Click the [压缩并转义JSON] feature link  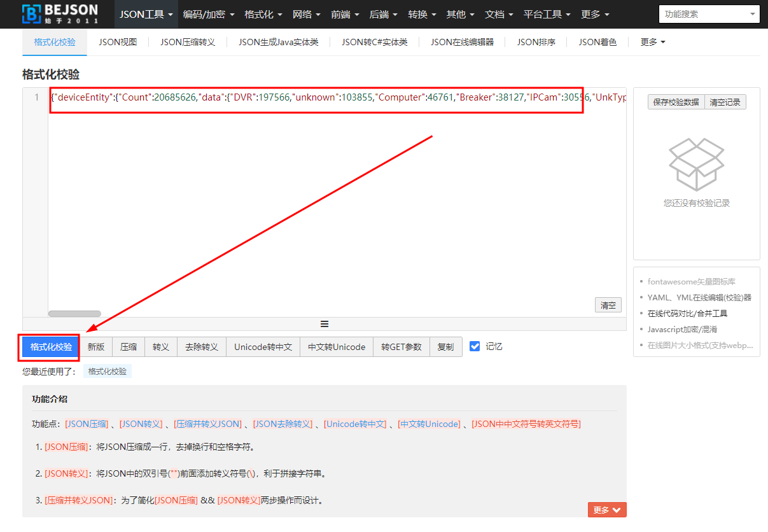point(208,424)
